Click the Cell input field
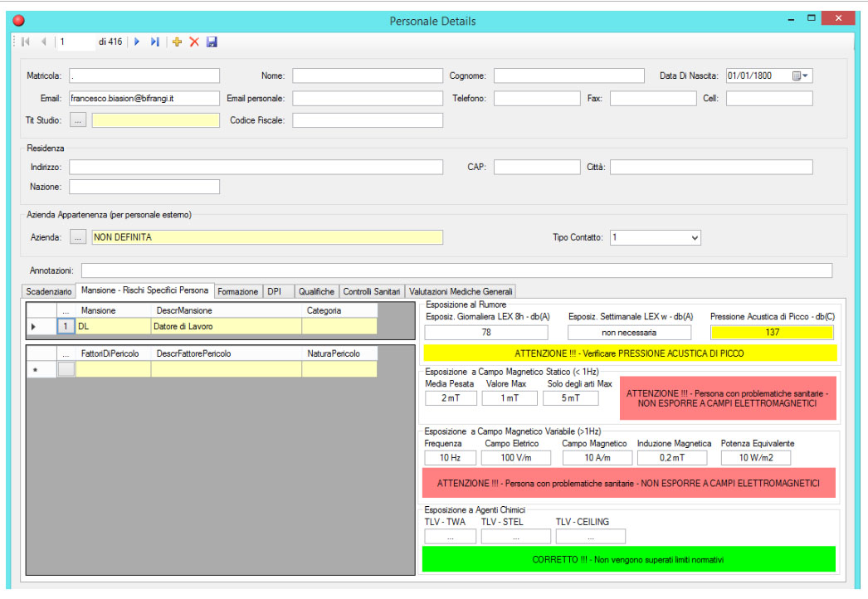 point(769,99)
